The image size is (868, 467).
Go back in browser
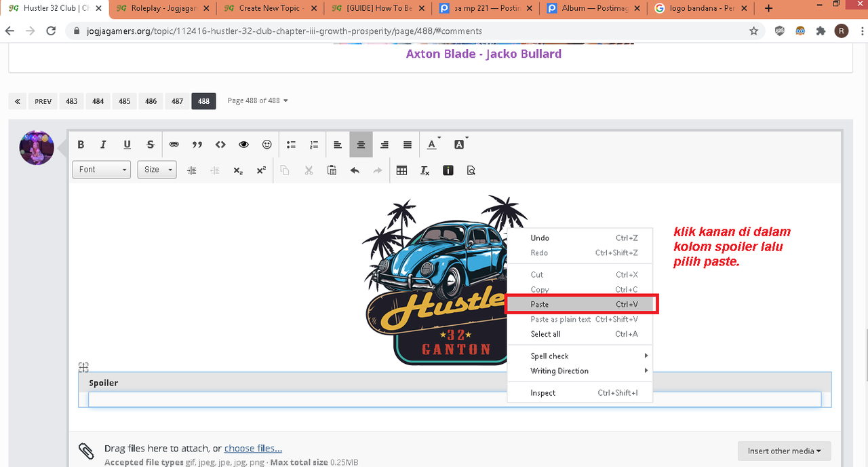[10, 31]
